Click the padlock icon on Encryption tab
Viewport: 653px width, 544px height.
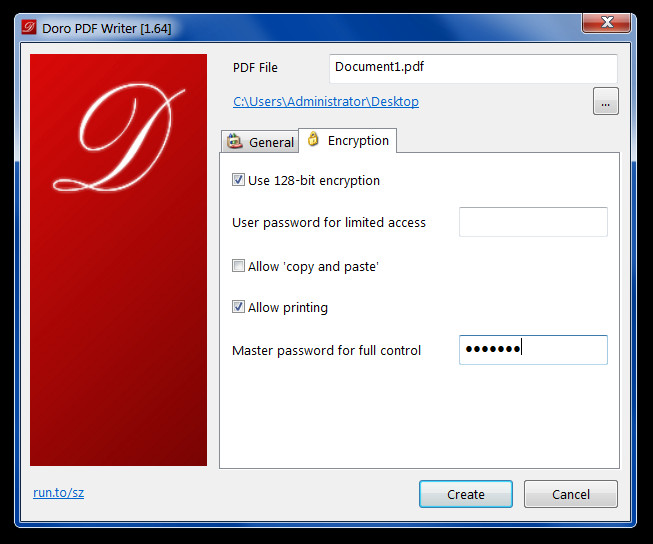313,139
